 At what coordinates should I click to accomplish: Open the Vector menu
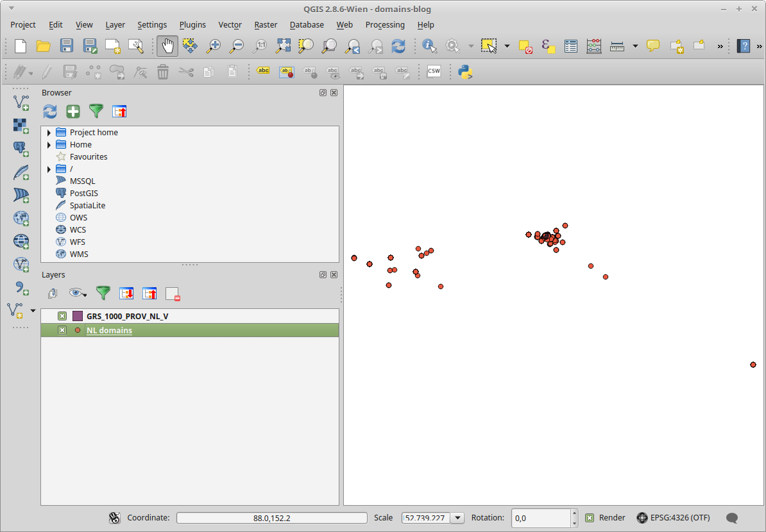point(230,25)
